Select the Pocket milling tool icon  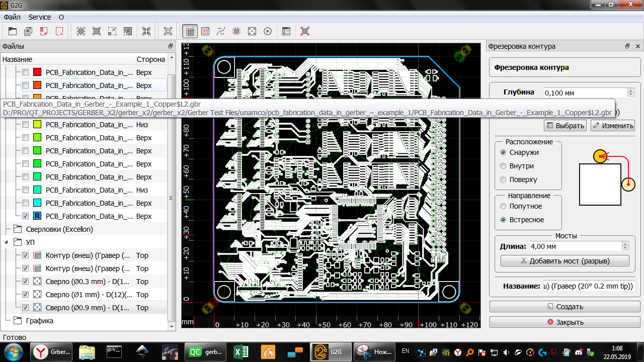click(x=205, y=31)
